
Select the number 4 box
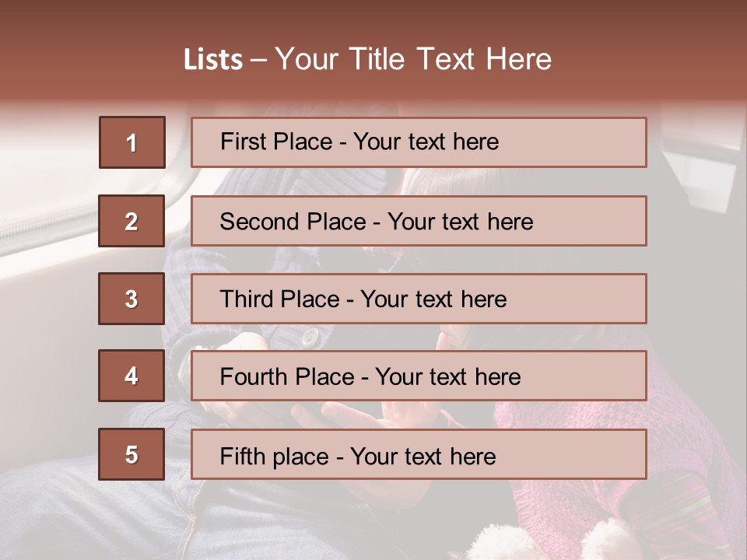[132, 376]
